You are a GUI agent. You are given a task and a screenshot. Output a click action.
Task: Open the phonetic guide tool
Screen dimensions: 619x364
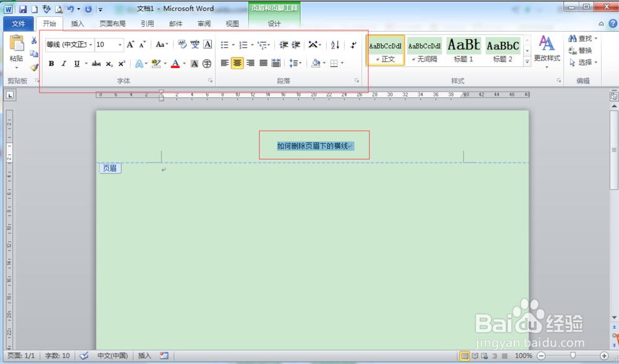point(195,44)
